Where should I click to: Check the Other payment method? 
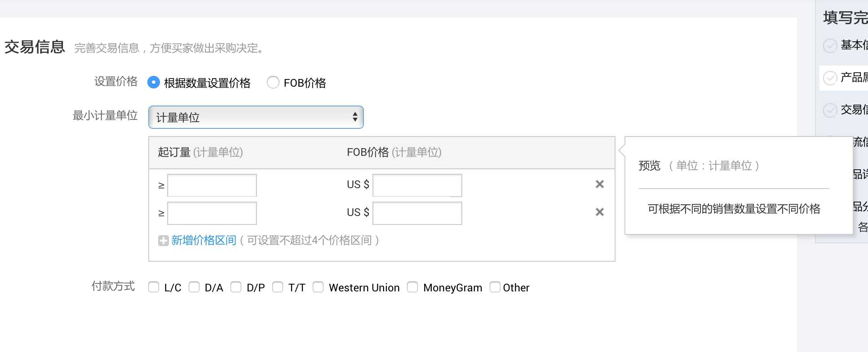[x=495, y=287]
